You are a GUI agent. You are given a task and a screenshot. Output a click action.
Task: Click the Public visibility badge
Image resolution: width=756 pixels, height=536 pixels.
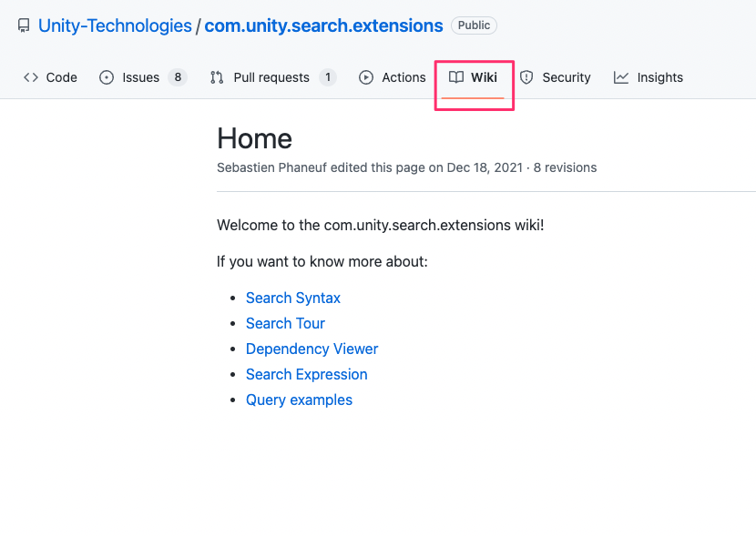[x=474, y=25]
